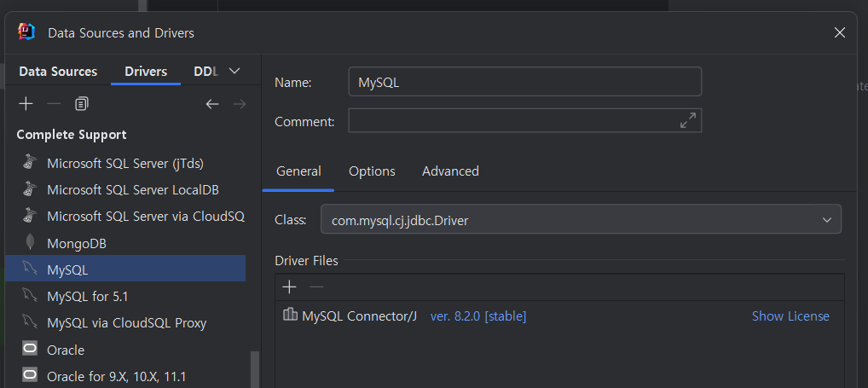Select the MySQL driver row
The height and width of the screenshot is (388, 868).
(125, 269)
